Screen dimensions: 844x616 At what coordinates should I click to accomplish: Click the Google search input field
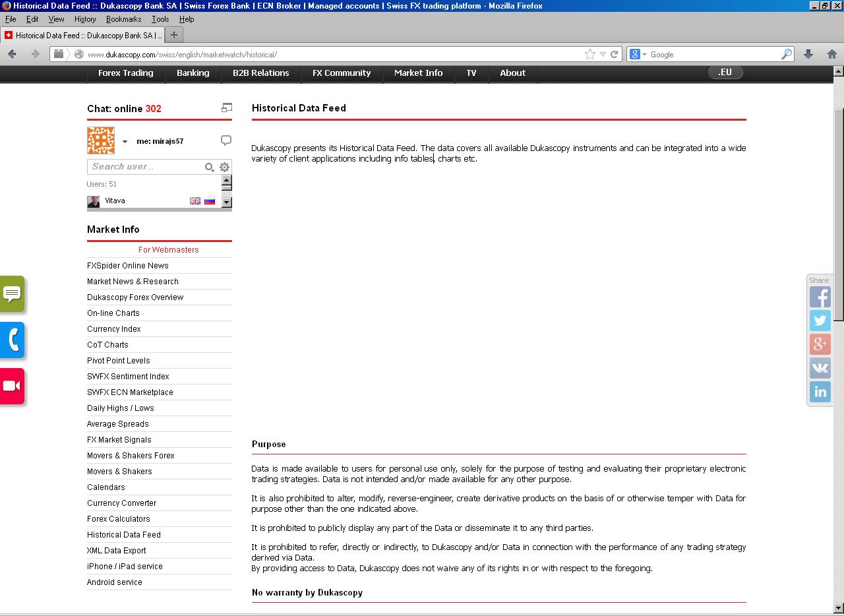714,54
